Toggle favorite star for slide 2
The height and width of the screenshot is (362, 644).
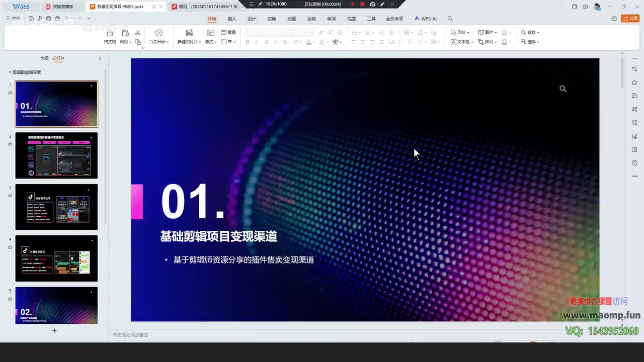pos(10,144)
